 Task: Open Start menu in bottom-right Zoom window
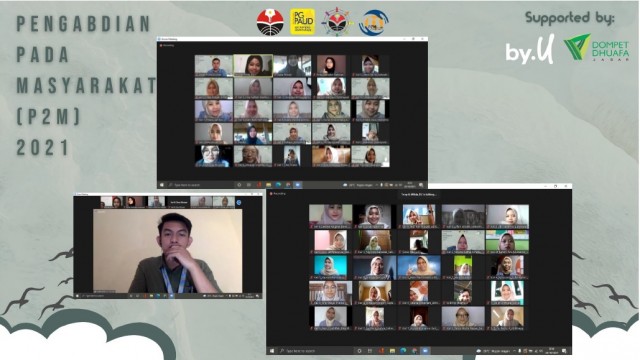click(272, 351)
